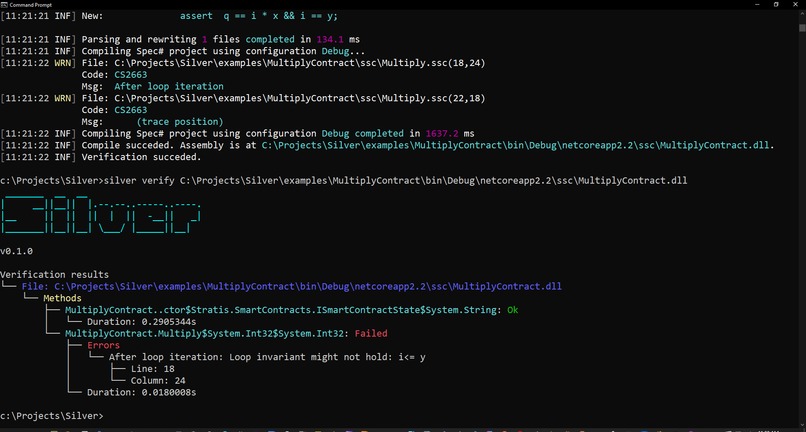Click the 'v0.1.0' version text
This screenshot has width=806, height=432.
[x=16, y=251]
